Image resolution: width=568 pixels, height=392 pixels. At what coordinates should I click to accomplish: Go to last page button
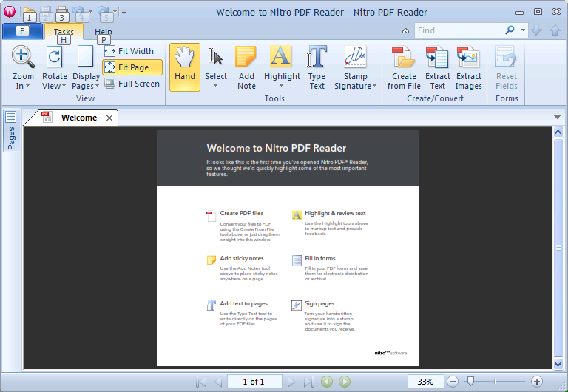click(x=308, y=382)
